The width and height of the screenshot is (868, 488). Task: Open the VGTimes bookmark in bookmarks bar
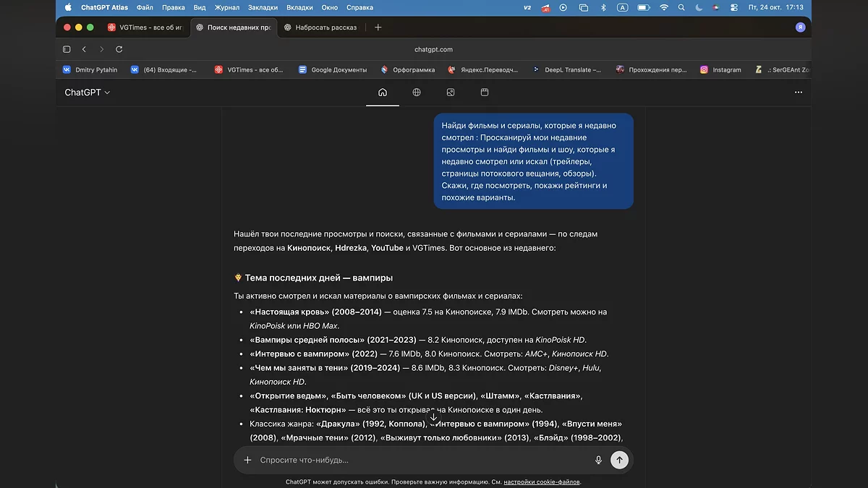[249, 70]
